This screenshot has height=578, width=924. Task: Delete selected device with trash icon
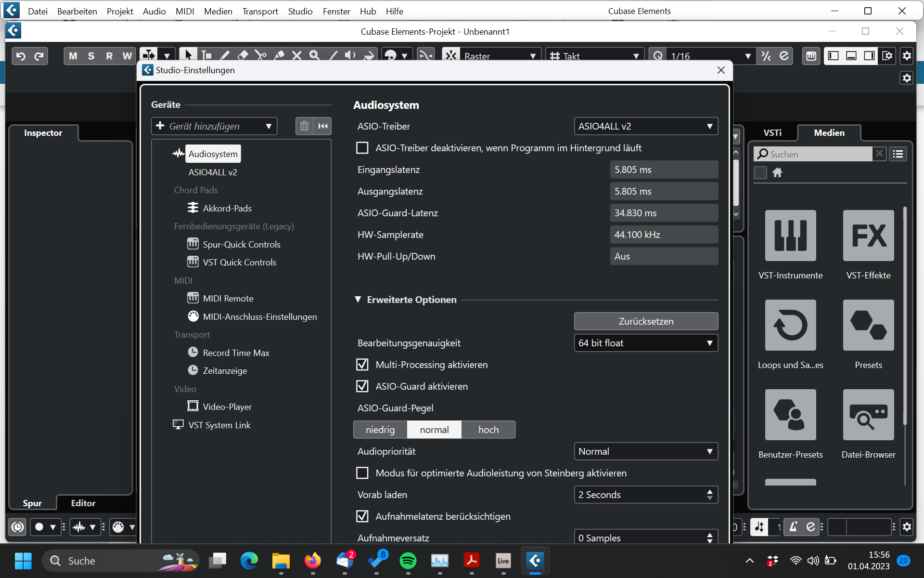click(304, 126)
